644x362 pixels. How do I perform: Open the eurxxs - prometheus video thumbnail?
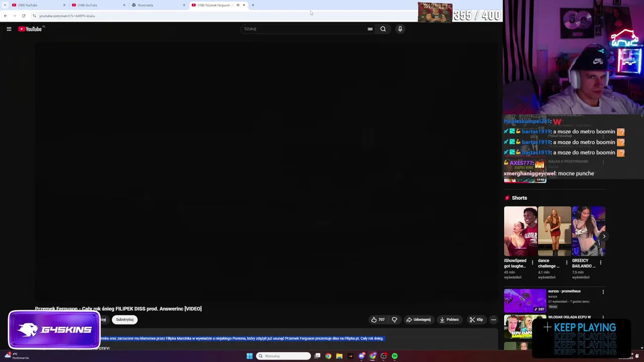pos(525,301)
